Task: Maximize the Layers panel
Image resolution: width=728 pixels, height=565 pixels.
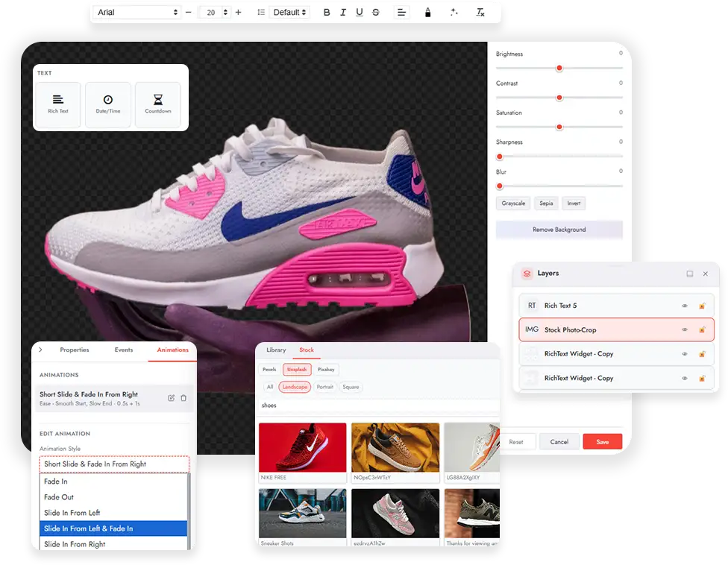Action: coord(689,274)
